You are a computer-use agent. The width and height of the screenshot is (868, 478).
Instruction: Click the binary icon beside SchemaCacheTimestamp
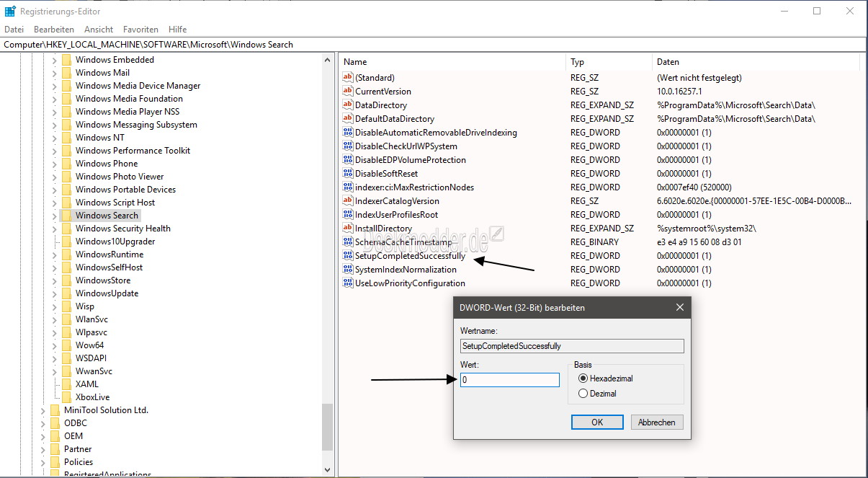point(348,242)
